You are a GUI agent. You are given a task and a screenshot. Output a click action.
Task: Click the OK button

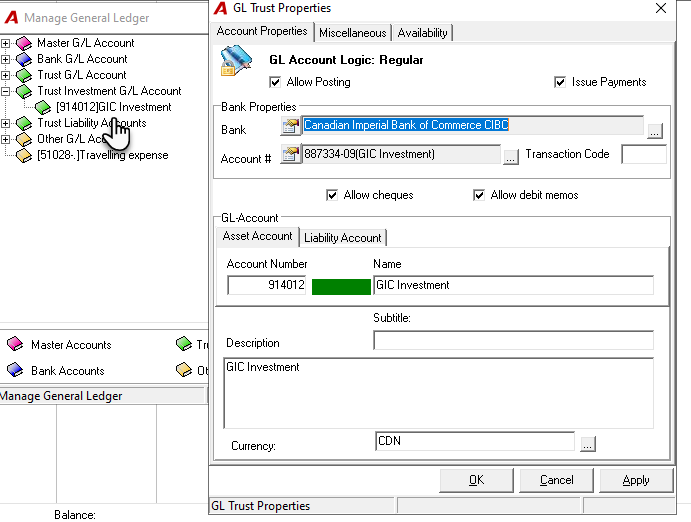click(x=476, y=480)
